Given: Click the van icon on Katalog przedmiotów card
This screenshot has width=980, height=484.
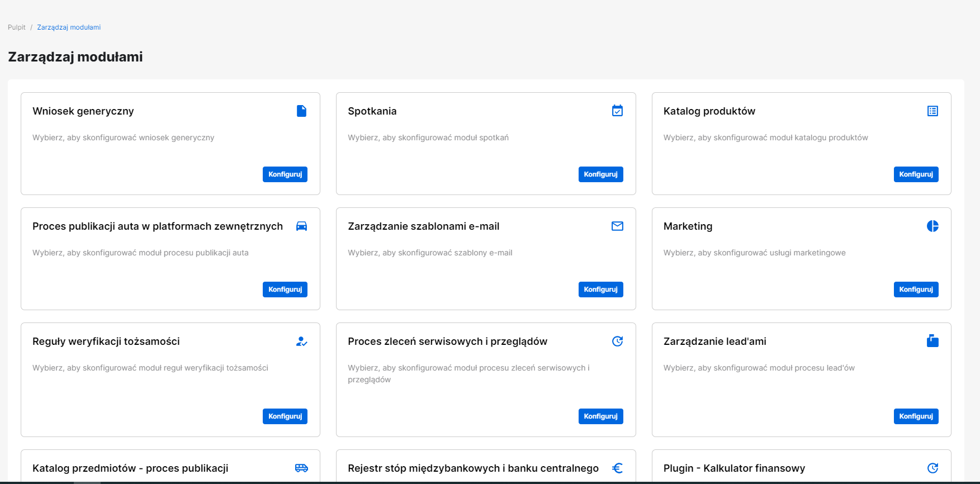Looking at the screenshot, I should click(x=301, y=468).
